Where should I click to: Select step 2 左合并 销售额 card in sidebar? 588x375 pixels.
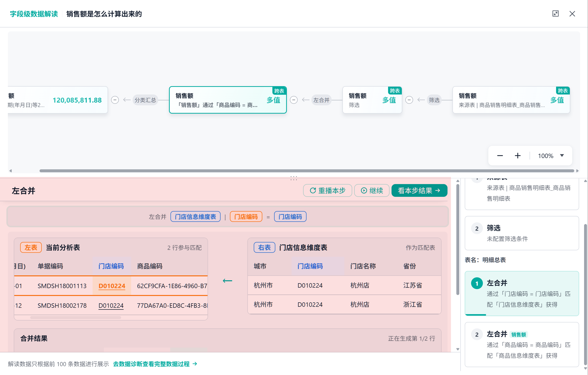click(522, 345)
